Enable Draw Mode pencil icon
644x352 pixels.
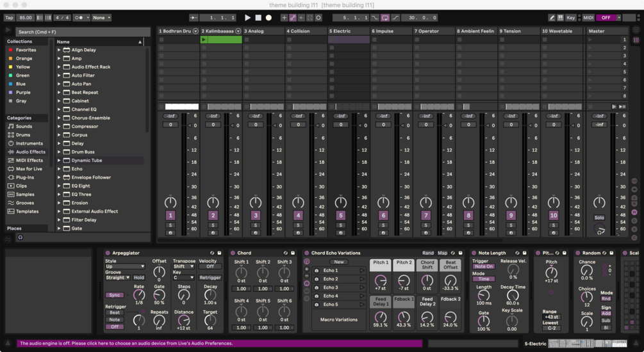[552, 18]
